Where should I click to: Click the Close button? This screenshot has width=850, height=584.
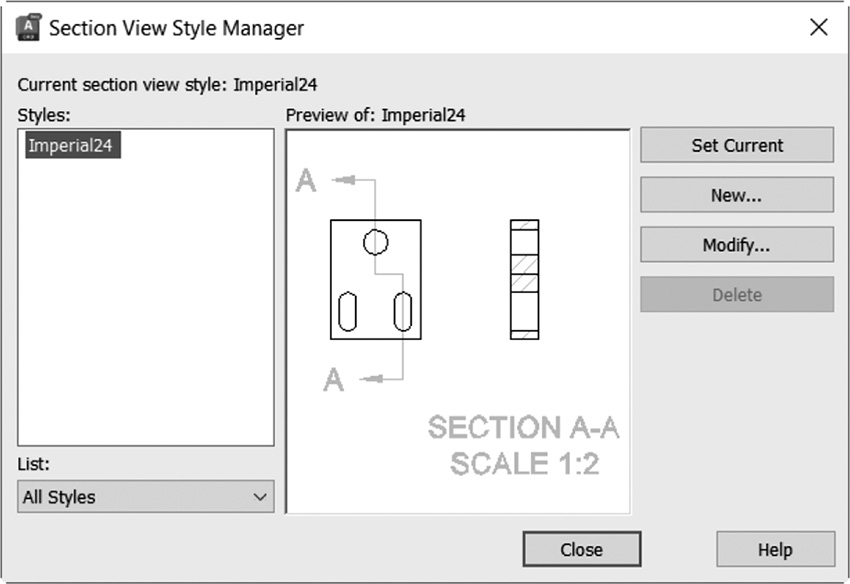coord(582,549)
